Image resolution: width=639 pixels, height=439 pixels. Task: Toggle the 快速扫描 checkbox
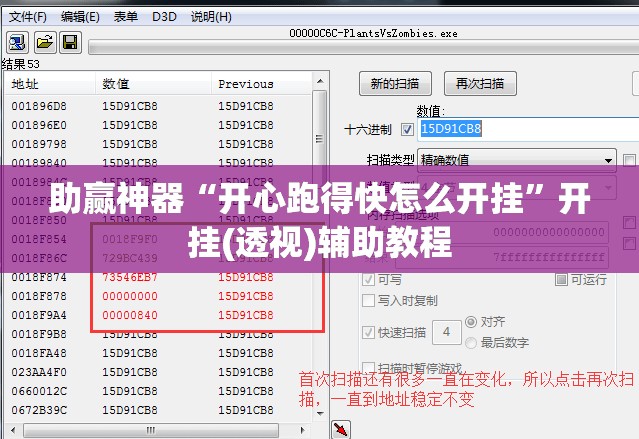click(x=368, y=333)
